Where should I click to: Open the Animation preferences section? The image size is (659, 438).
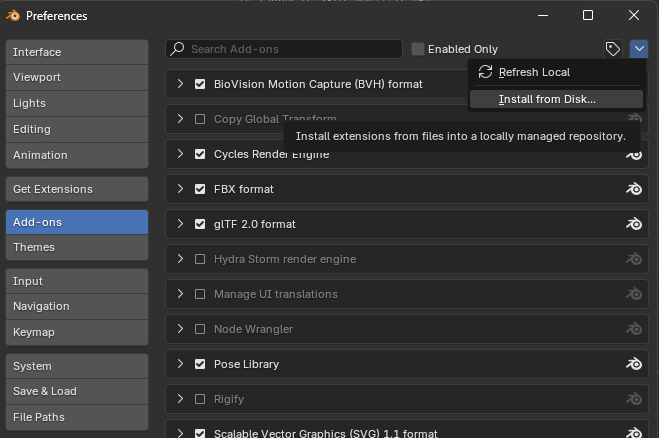click(77, 156)
